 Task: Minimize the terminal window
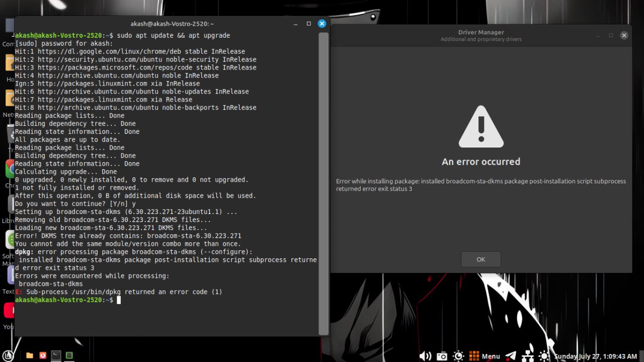(296, 24)
